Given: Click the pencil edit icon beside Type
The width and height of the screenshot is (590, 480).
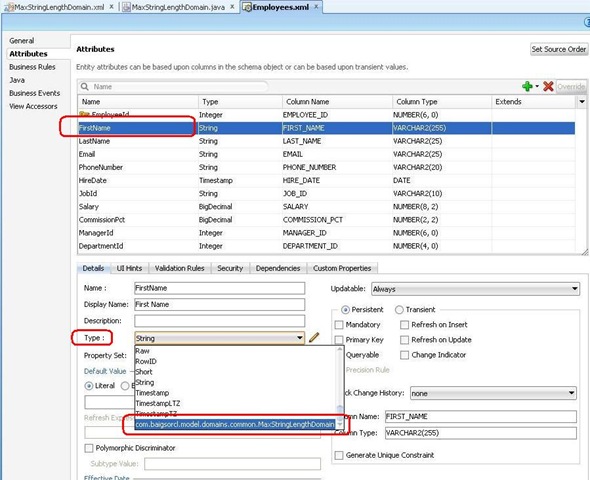Looking at the screenshot, I should pos(314,337).
